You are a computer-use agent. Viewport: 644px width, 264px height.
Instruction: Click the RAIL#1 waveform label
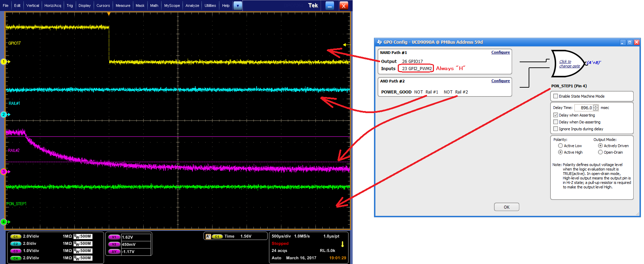[14, 103]
